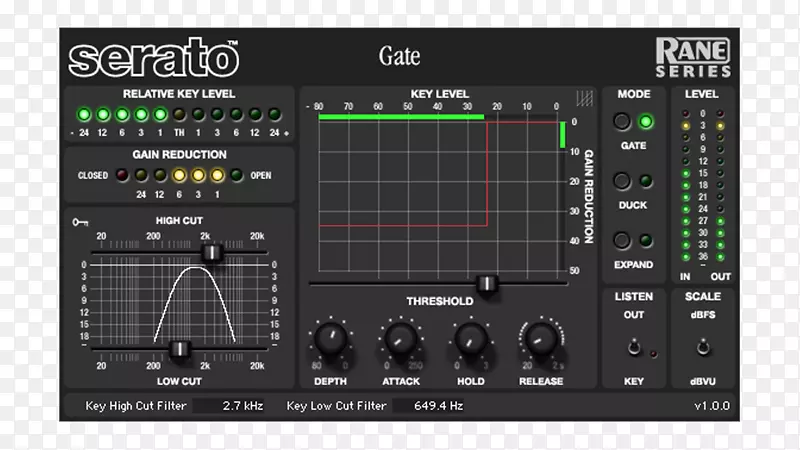800x450 pixels.
Task: Click the Gain Reduction LED next to Open
Action: pyautogui.click(x=236, y=176)
